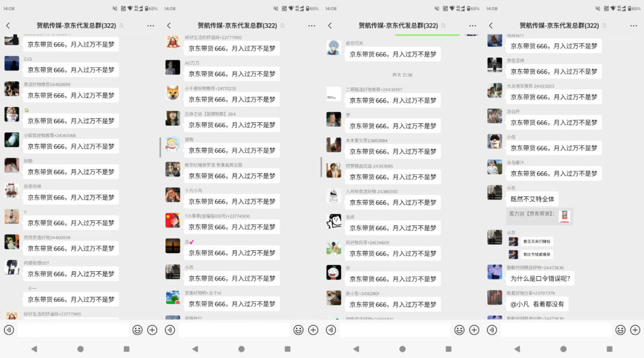Tap the back arrow in the rightmost panel header
The width and height of the screenshot is (644, 358).
point(491,26)
